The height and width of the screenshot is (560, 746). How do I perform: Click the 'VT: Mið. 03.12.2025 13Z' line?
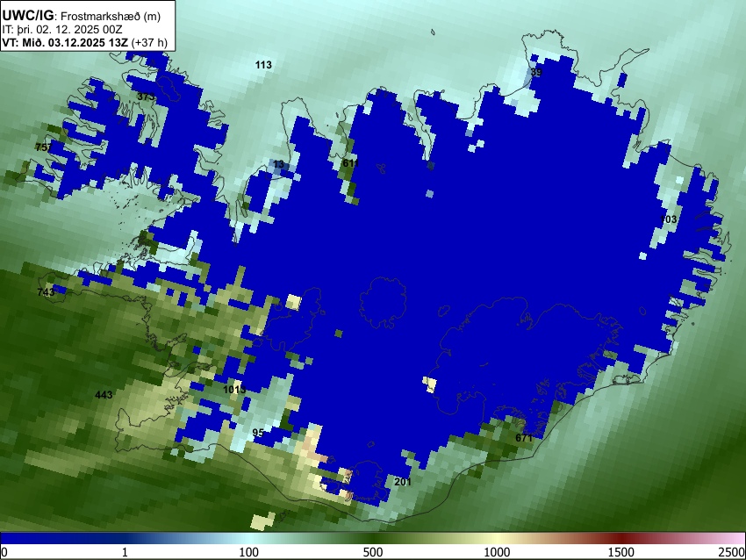click(84, 42)
